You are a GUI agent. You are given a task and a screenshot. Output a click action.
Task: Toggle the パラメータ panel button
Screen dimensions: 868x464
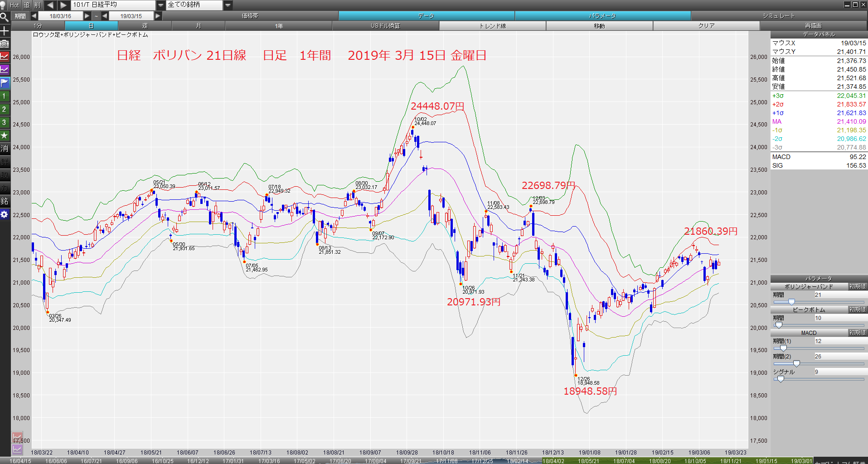[x=602, y=16]
